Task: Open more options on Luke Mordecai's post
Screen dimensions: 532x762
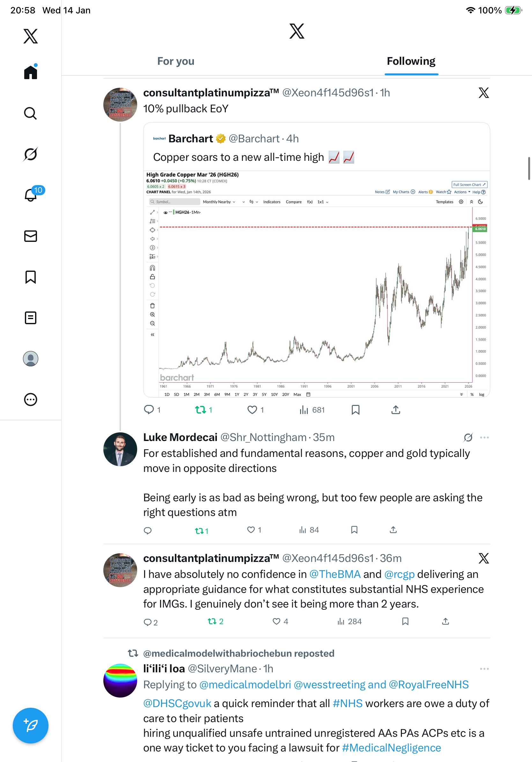Action: point(484,437)
